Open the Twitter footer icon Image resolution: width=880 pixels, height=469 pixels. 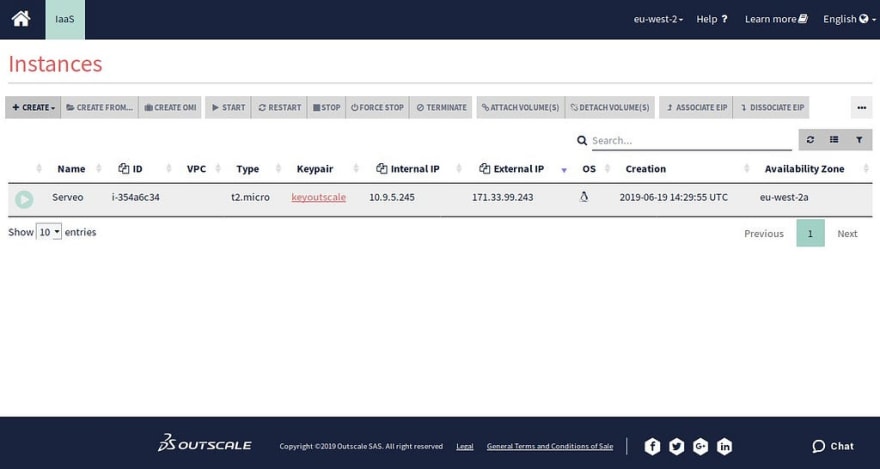[x=676, y=447]
